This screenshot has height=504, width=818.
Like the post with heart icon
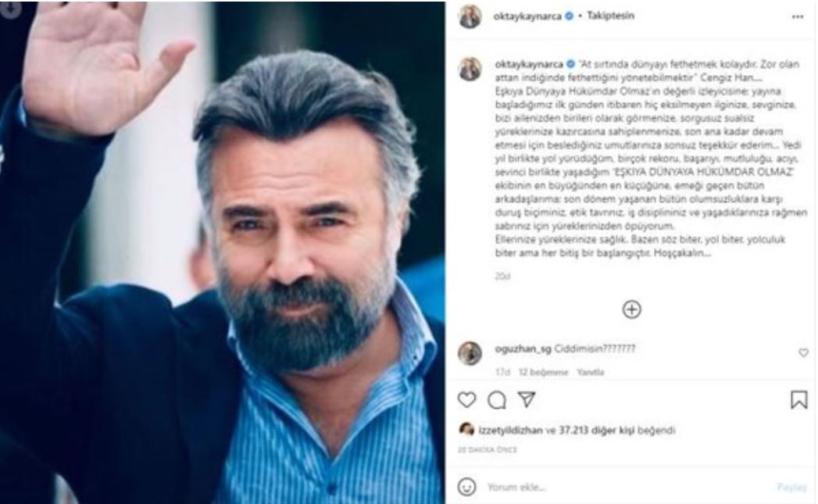tap(466, 400)
